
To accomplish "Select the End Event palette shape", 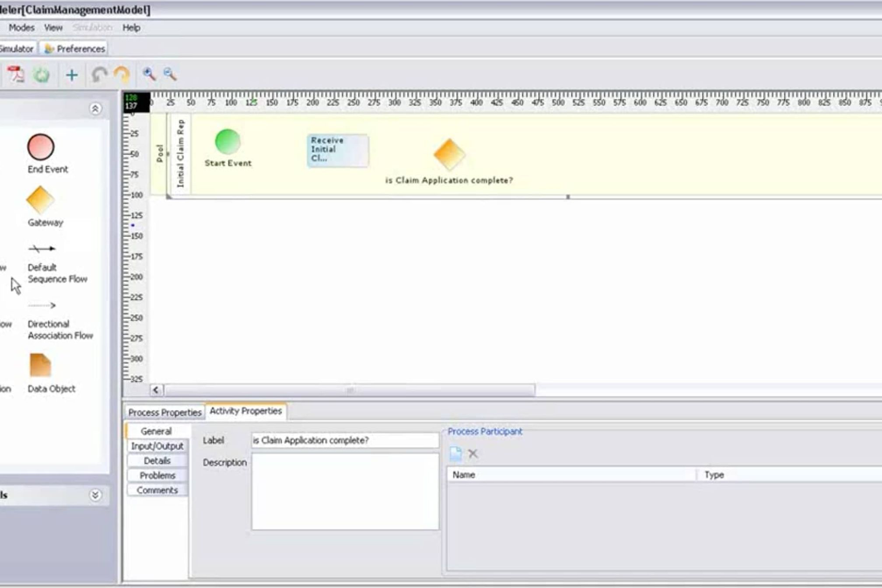I will tap(41, 147).
